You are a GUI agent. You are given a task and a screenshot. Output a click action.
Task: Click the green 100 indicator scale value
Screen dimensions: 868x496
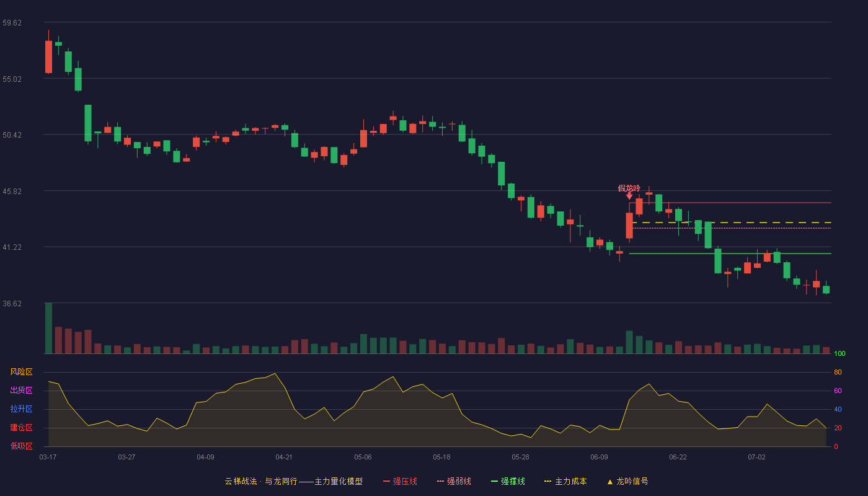click(839, 354)
